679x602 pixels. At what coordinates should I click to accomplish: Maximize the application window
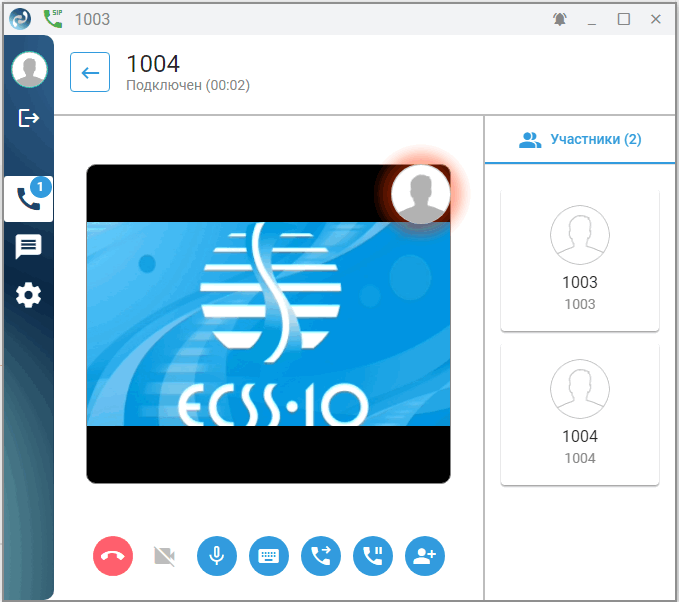pyautogui.click(x=624, y=19)
